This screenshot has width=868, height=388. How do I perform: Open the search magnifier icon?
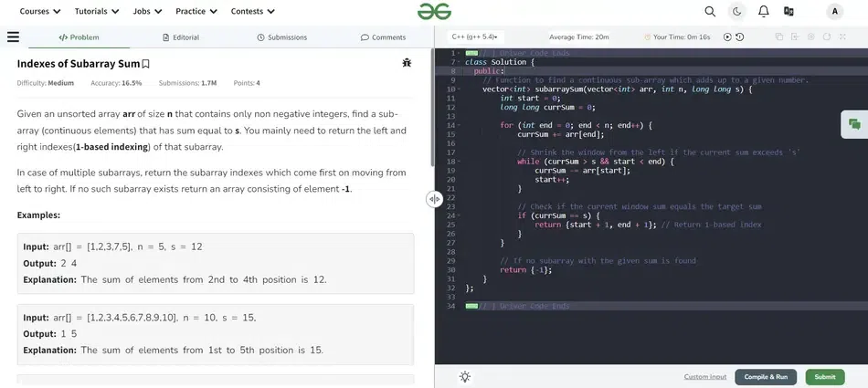click(710, 11)
